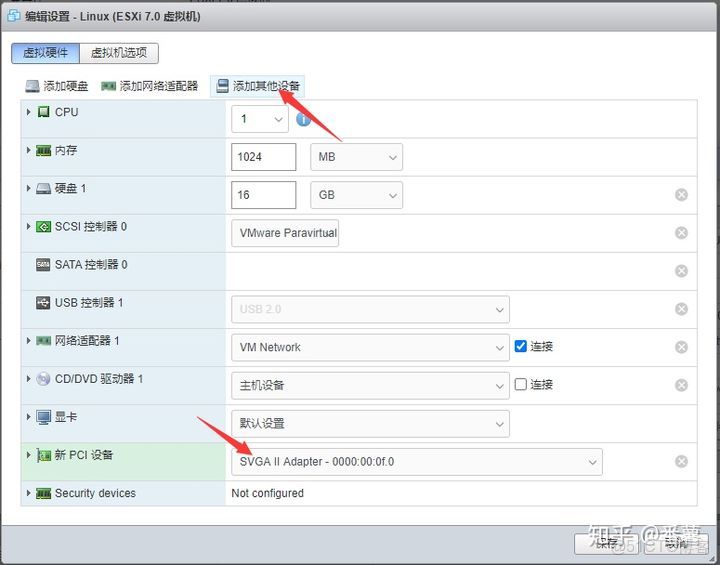Screen dimensions: 720x565
Task: Remove 硬盘 1 with its delete icon
Action: (681, 195)
